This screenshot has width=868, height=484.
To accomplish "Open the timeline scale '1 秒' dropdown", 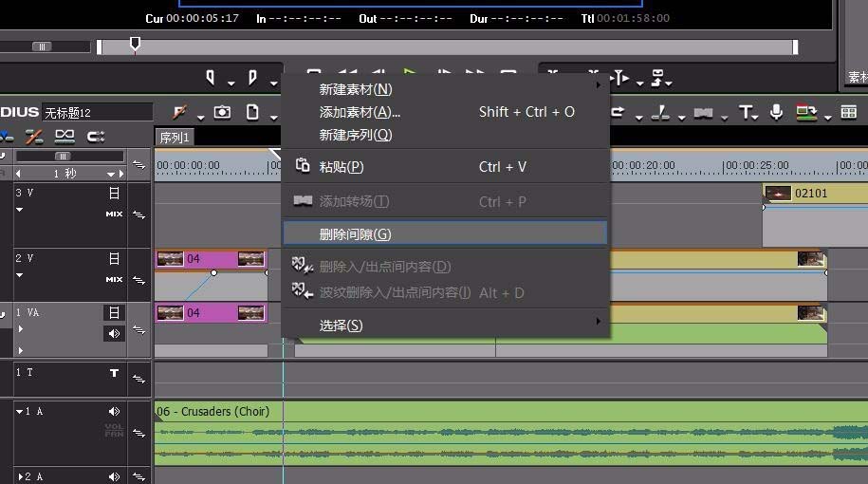I will click(111, 174).
